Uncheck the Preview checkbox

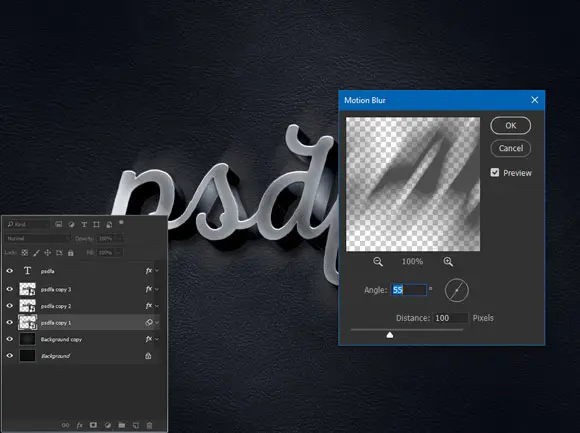[x=495, y=173]
